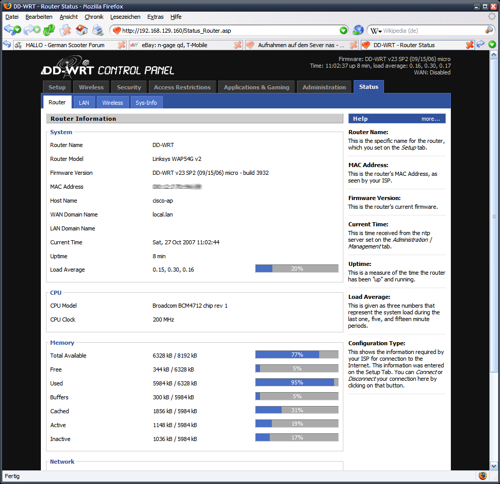
Task: Open the DD-WRT main Wireless tab
Action: (x=91, y=87)
